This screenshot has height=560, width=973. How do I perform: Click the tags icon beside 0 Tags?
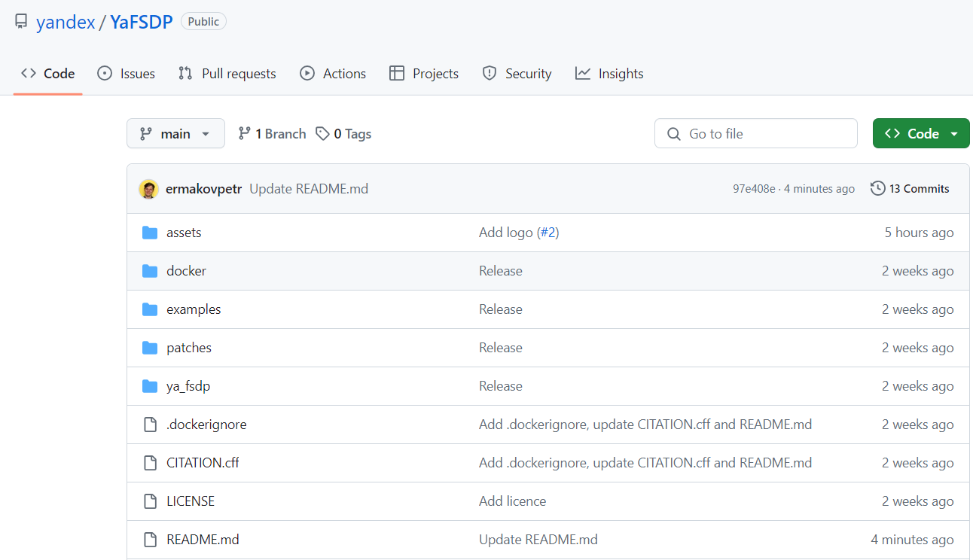(x=324, y=133)
